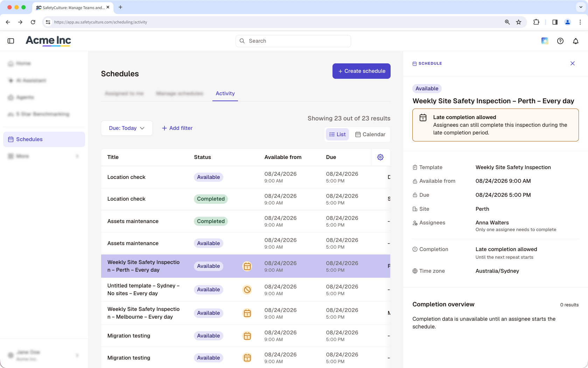Open the Chrome three-dot menu

(580, 22)
